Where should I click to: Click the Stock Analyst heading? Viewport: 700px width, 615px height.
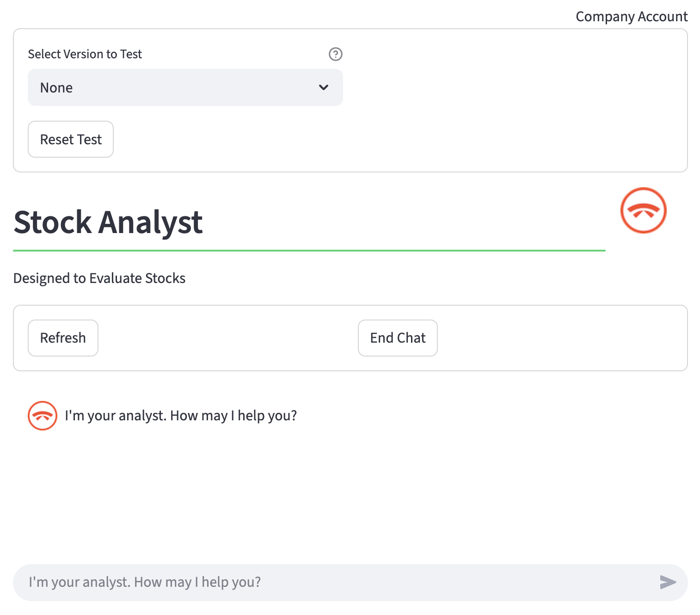pos(108,222)
